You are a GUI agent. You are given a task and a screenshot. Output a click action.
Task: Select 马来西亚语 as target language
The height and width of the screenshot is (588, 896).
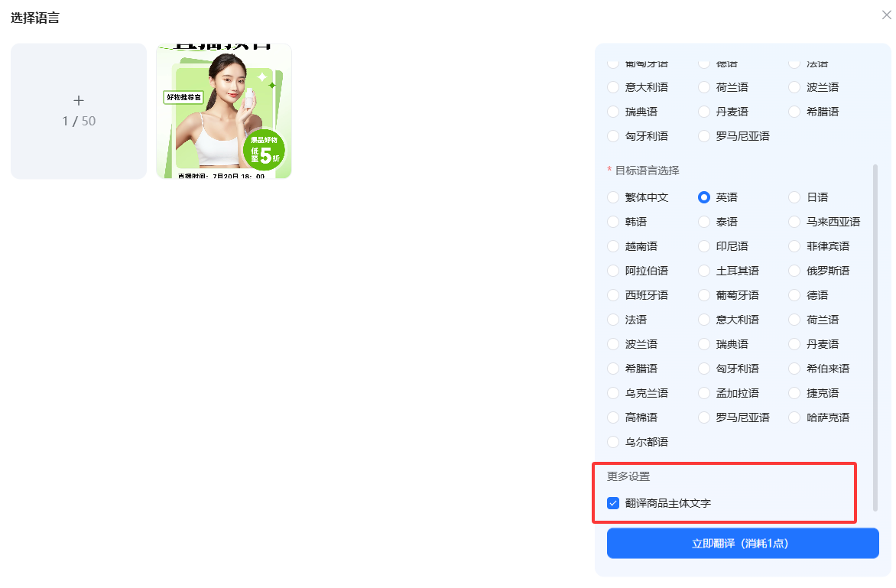794,222
